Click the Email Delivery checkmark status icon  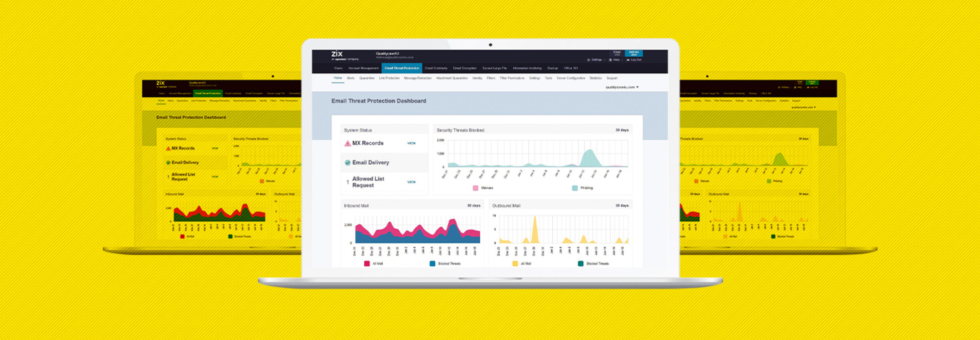348,163
